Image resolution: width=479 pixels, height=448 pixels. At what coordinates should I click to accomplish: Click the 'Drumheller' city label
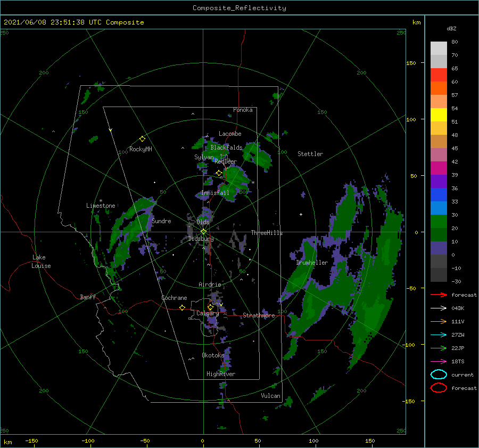click(x=312, y=263)
